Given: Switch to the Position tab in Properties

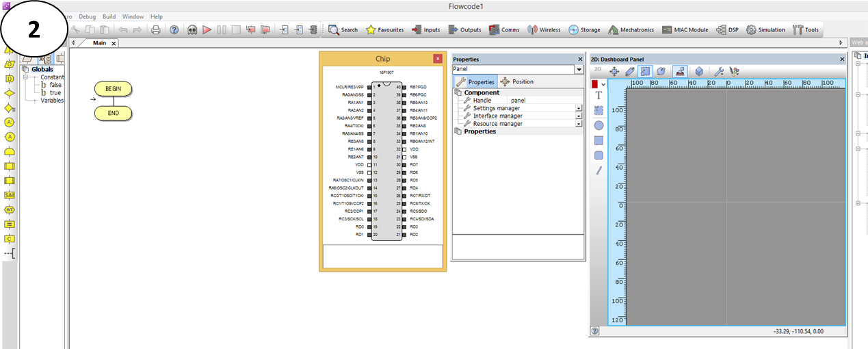Looking at the screenshot, I should pyautogui.click(x=517, y=81).
